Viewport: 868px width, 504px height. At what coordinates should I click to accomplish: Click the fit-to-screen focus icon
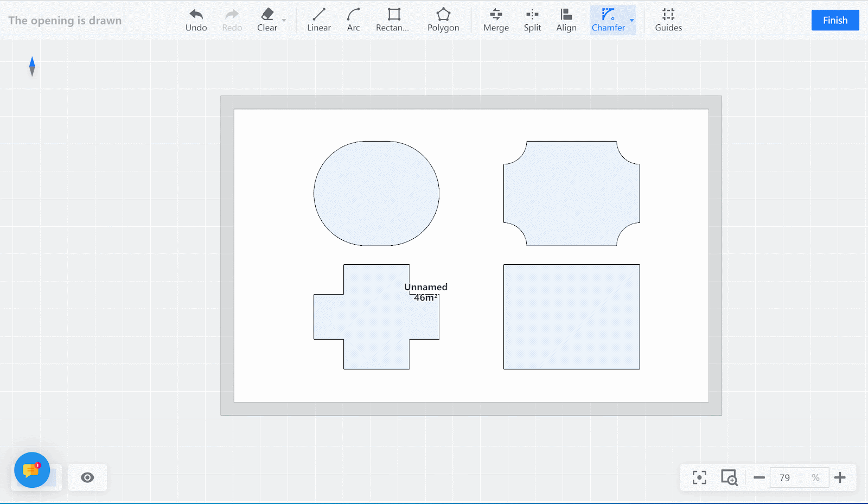699,477
